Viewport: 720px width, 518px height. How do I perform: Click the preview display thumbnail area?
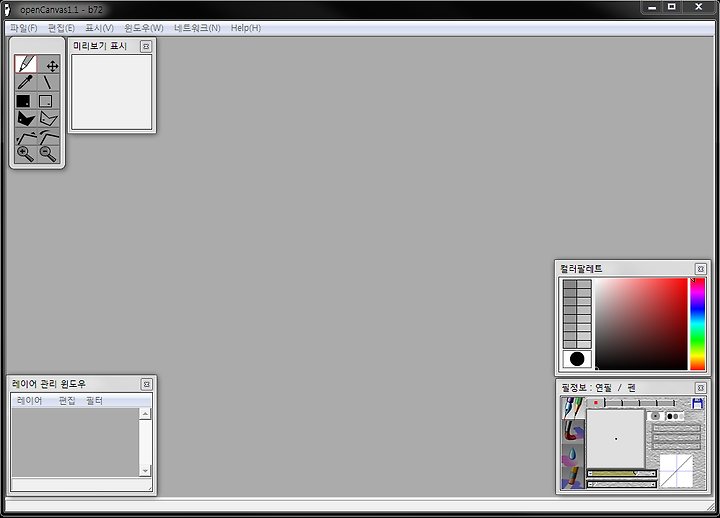[x=112, y=92]
